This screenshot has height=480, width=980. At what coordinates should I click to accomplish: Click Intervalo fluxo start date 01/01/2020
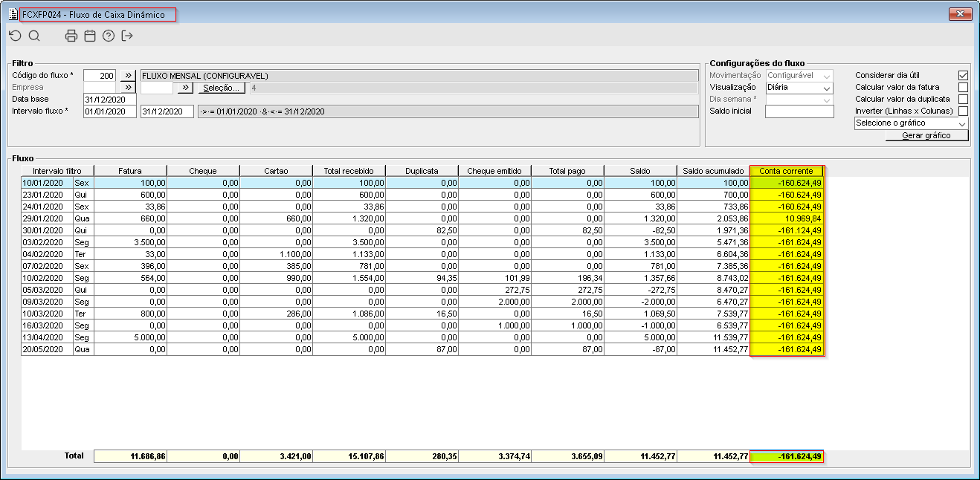click(110, 111)
